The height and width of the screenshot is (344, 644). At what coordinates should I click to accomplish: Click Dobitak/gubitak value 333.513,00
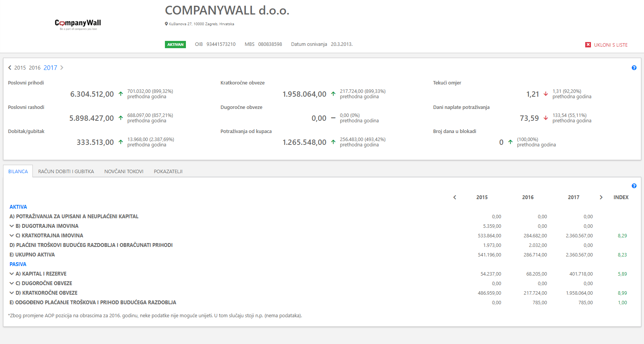[95, 142]
